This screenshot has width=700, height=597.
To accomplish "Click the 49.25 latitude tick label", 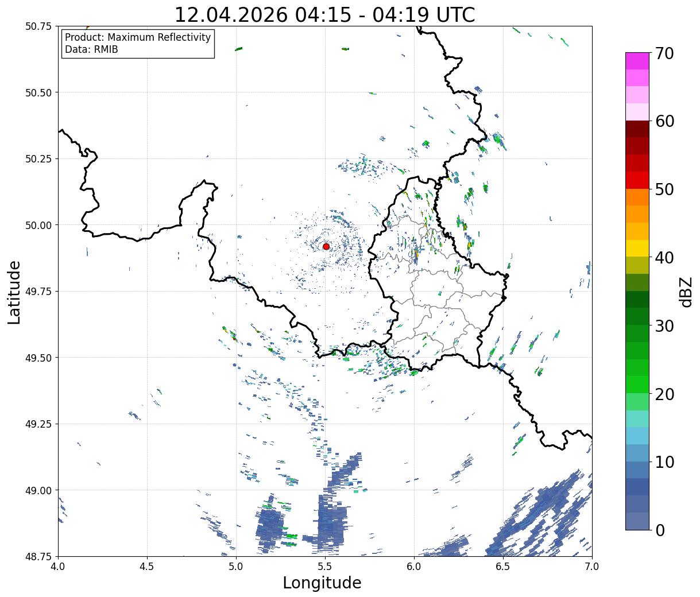I will point(38,424).
